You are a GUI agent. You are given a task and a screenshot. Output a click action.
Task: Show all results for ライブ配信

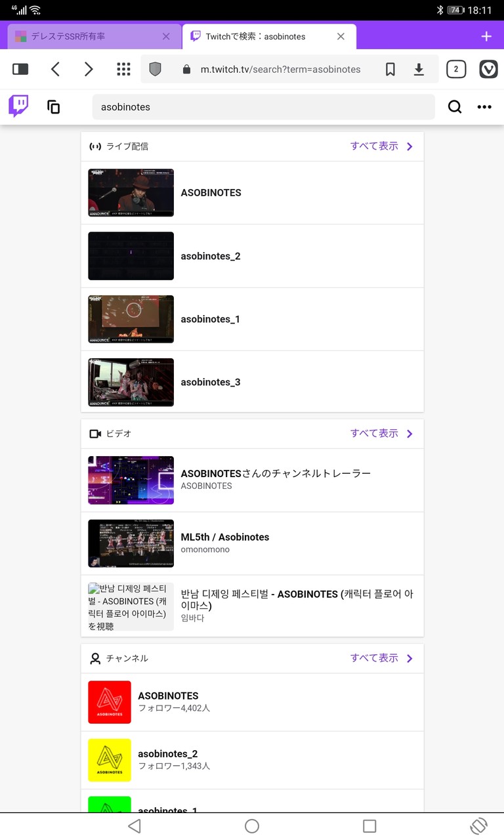374,146
